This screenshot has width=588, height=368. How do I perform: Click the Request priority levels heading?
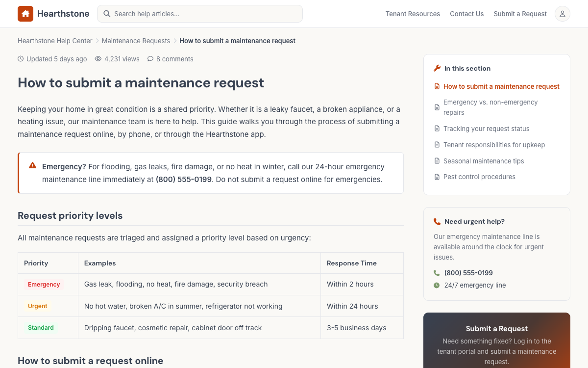click(70, 215)
